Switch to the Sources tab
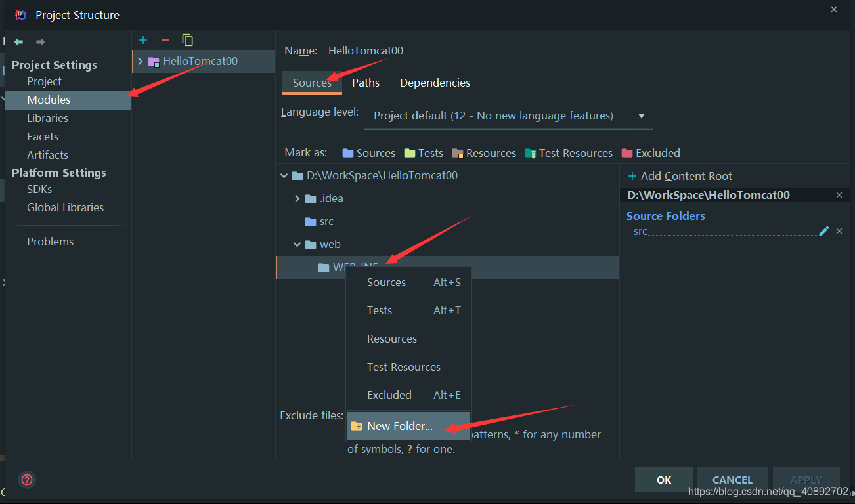This screenshot has width=855, height=504. (312, 83)
